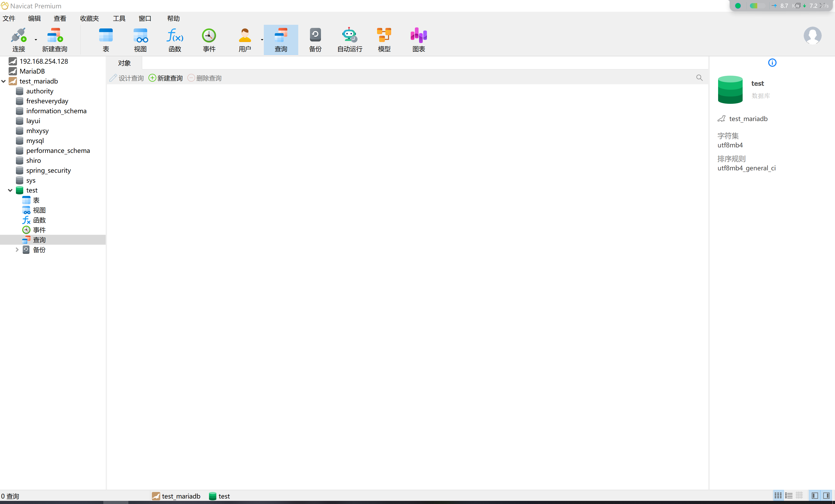The height and width of the screenshot is (504, 835).
Task: Open the Tools (工具) menu
Action: [x=119, y=18]
